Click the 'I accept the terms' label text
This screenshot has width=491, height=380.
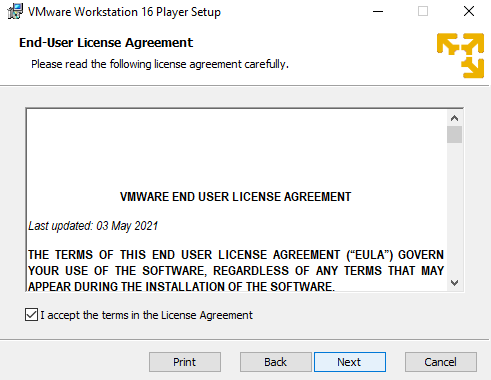(x=147, y=315)
